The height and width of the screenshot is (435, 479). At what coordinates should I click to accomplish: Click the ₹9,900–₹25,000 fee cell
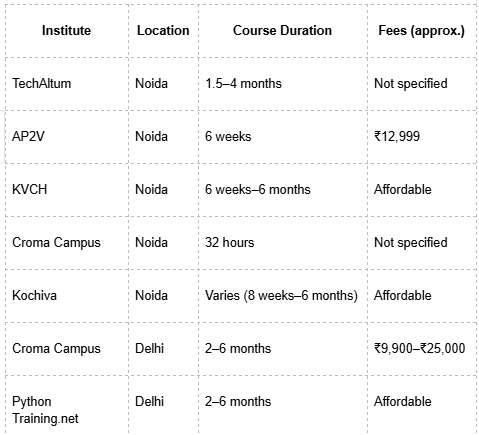pyautogui.click(x=422, y=349)
